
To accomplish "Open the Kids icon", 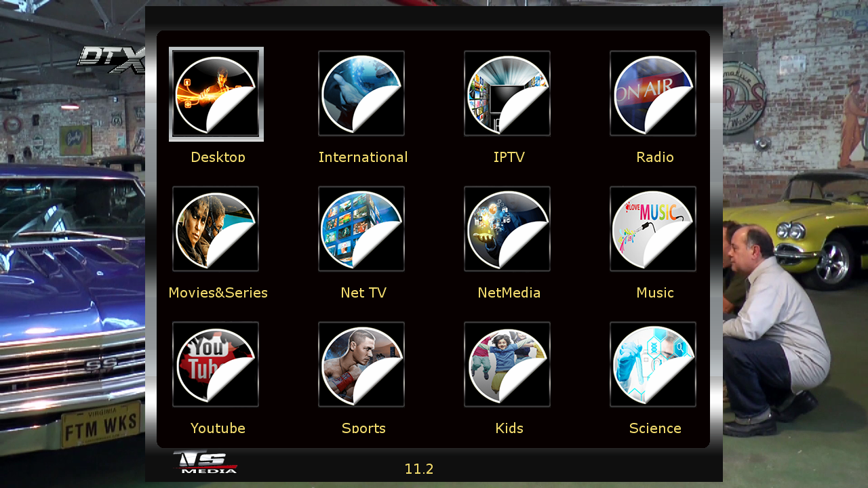I will [x=507, y=365].
